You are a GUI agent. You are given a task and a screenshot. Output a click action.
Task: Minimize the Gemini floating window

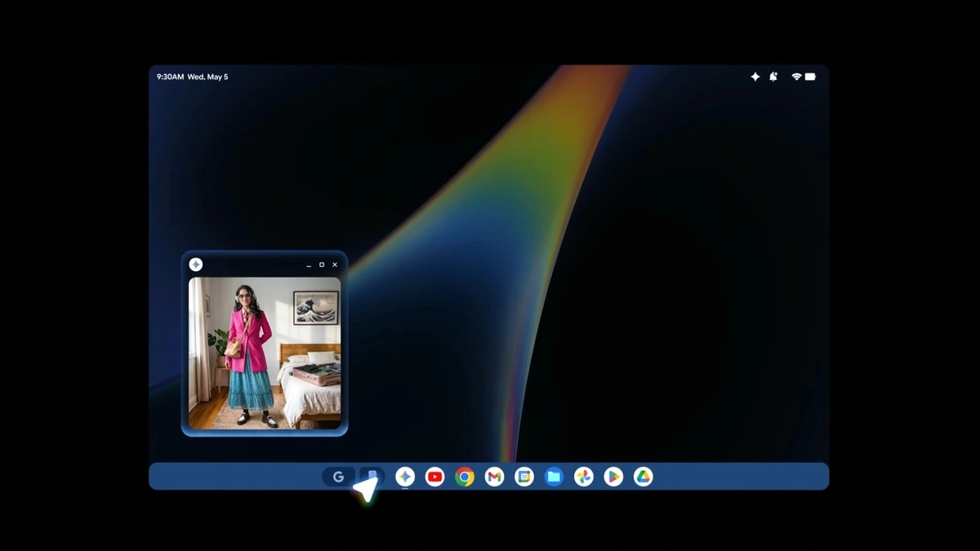309,265
